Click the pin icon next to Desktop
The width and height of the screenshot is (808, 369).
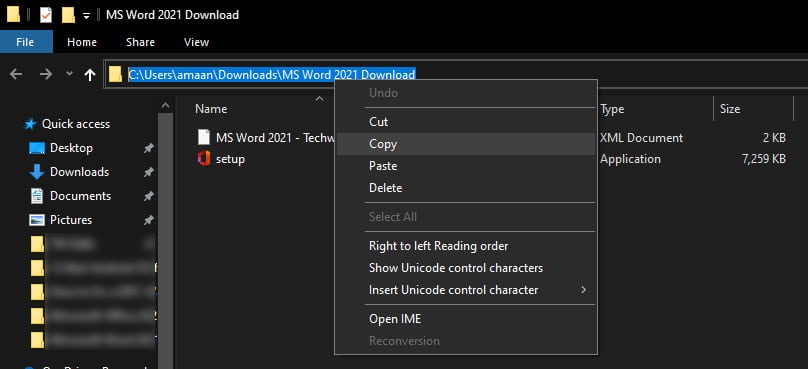tap(148, 148)
